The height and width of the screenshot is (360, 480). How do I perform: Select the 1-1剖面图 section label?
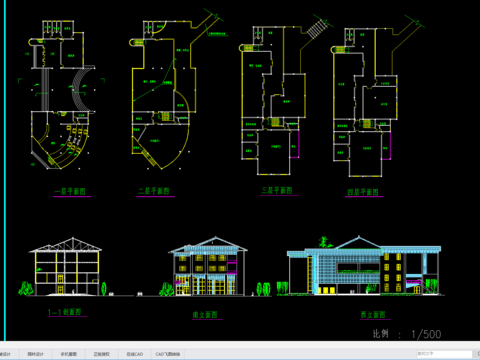tap(65, 312)
